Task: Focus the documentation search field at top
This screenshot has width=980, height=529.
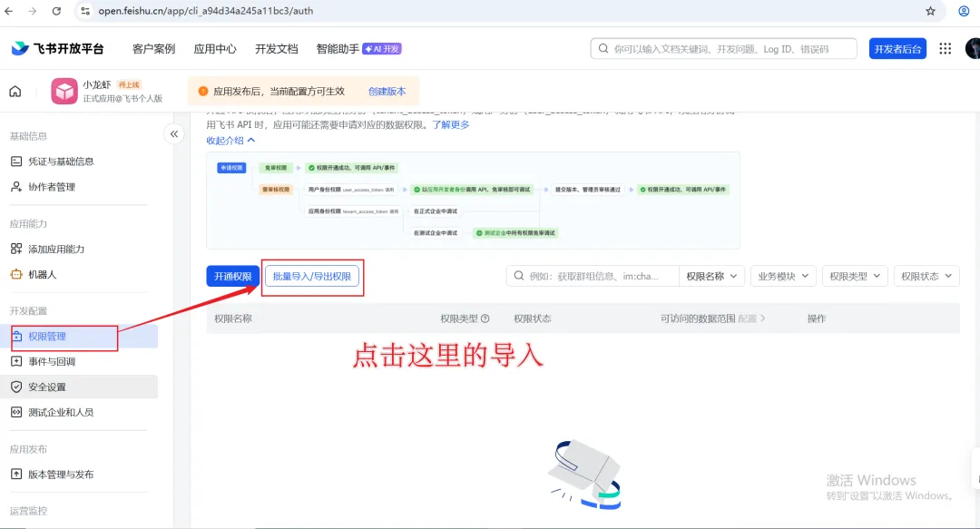Action: tap(724, 49)
